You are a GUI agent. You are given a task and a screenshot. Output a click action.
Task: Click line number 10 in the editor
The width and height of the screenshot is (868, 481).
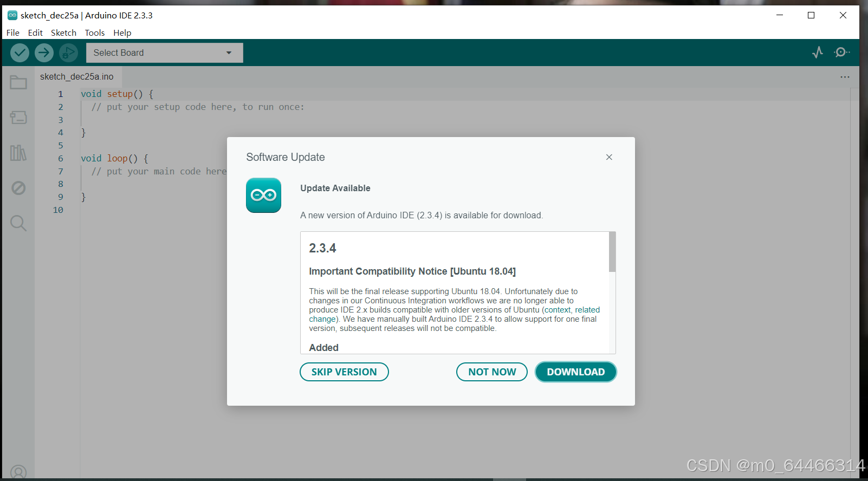point(58,210)
